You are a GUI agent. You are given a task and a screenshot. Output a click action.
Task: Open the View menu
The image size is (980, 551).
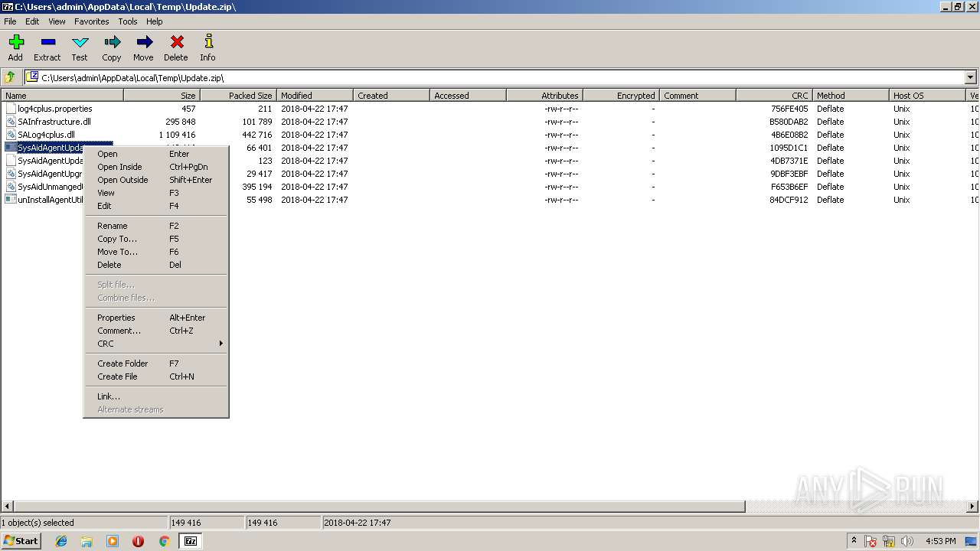tap(57, 21)
